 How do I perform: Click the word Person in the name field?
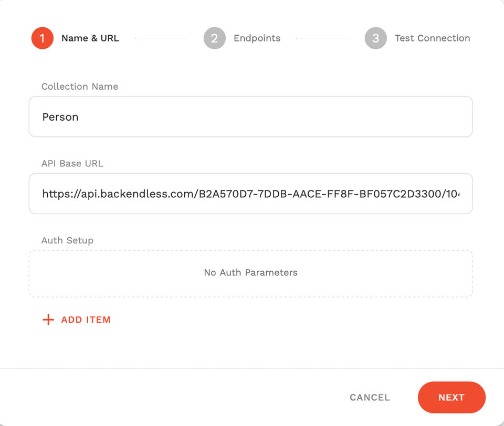click(60, 117)
